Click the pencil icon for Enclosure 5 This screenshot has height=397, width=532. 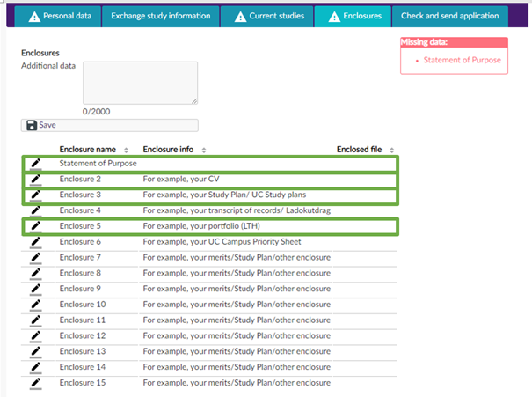35,226
